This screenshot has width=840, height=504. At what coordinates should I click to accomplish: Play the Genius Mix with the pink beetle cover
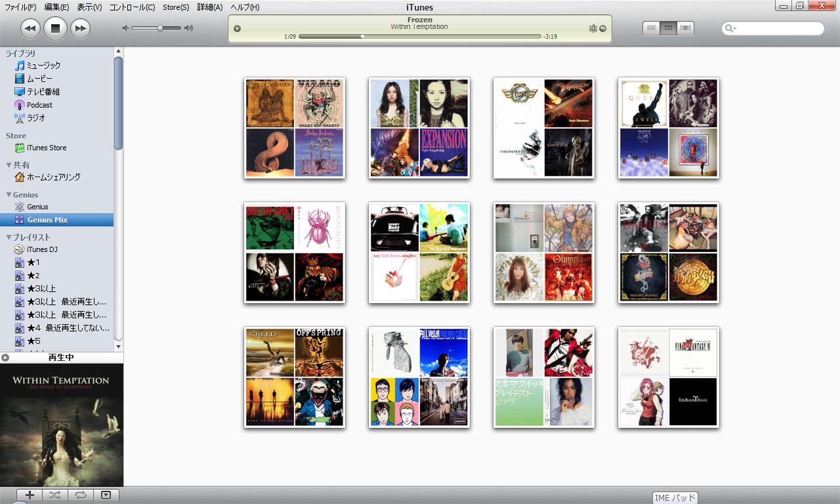295,253
